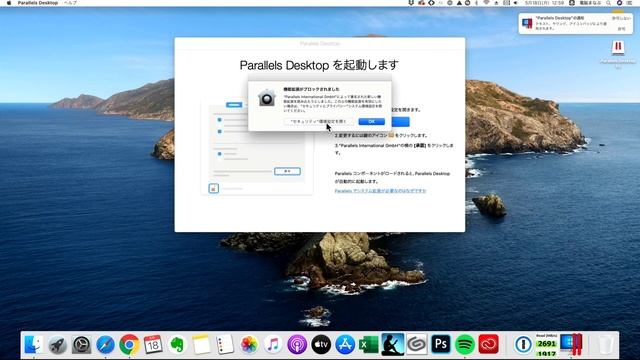Viewport: 640px width, 360px height.
Task: Click OK in the blocked extension dialog
Action: coord(371,122)
